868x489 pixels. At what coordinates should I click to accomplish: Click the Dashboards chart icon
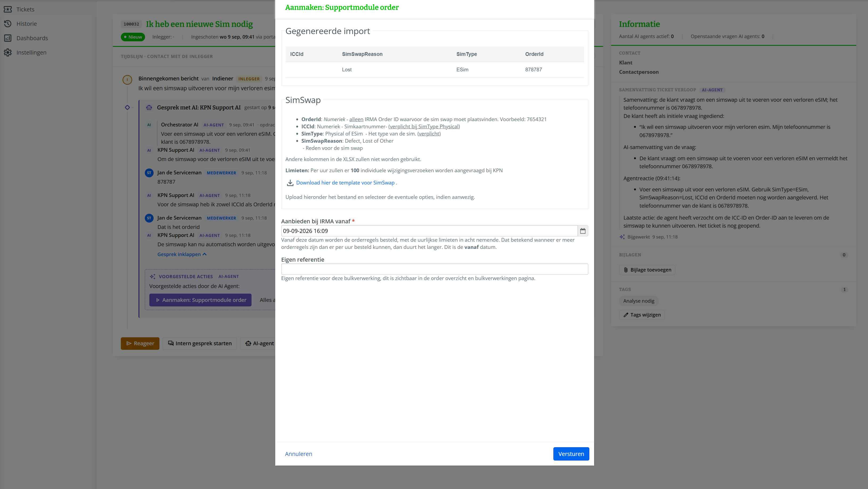[x=8, y=38]
